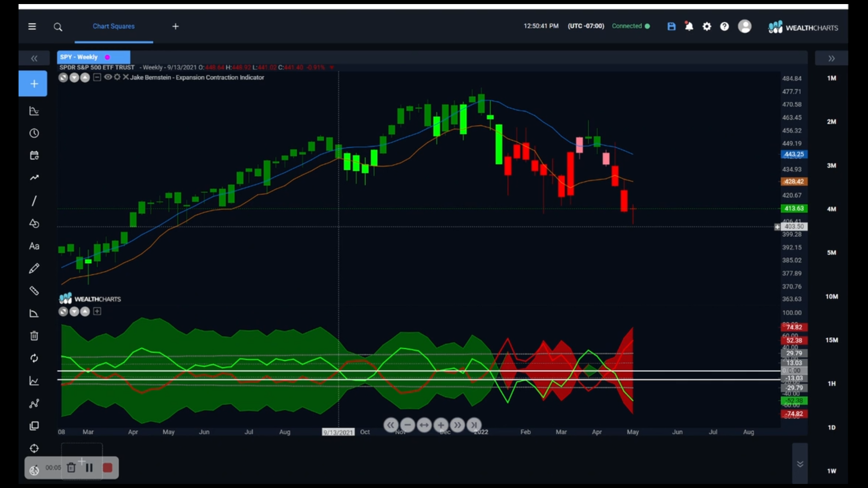Switch to the Chart Squares tab
Viewport: 868px width, 488px height.
113,26
